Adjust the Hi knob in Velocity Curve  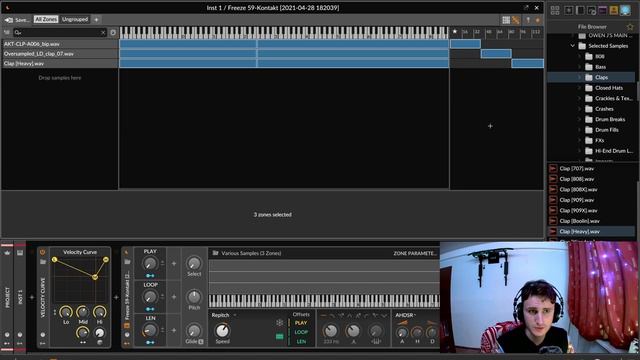[x=100, y=312]
